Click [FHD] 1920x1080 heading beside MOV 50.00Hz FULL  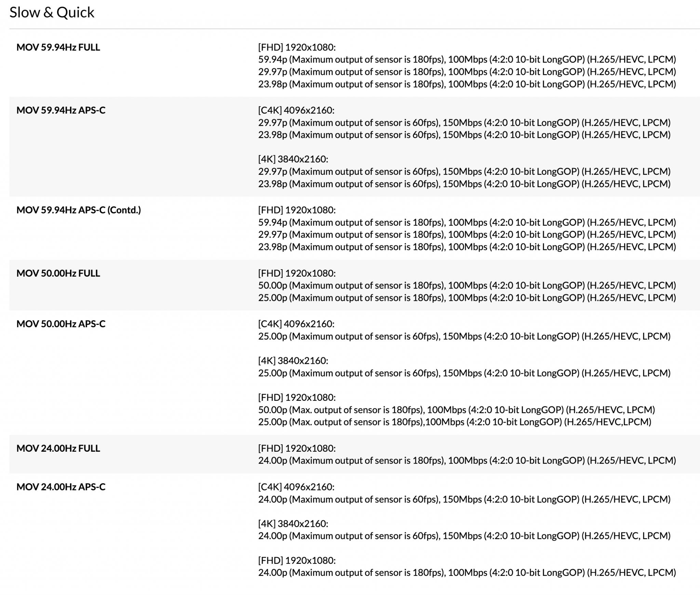pyautogui.click(x=297, y=273)
